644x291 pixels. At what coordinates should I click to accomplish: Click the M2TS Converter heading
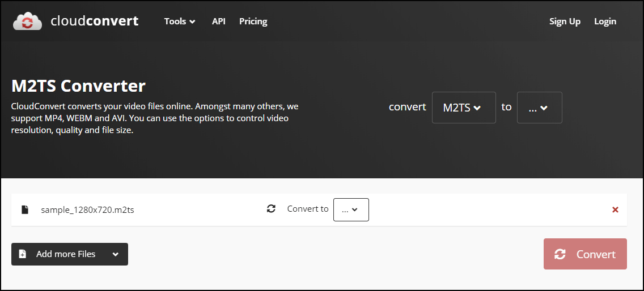(x=78, y=86)
